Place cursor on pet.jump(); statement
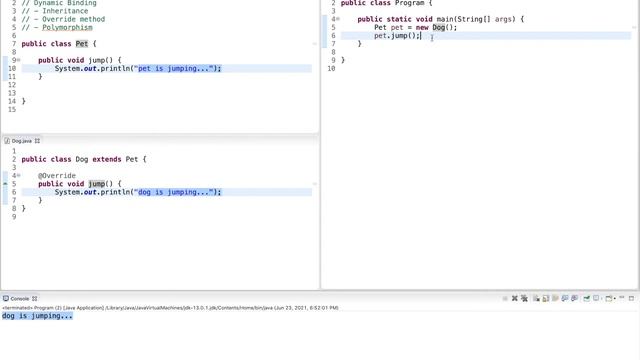This screenshot has width=640, height=360. [397, 36]
